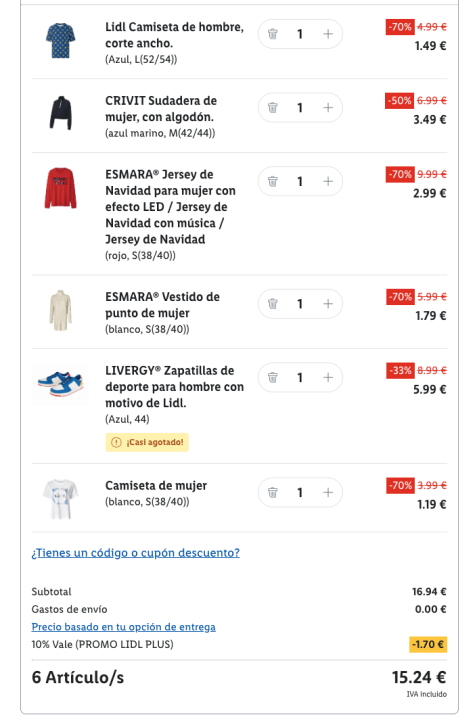Image resolution: width=475 pixels, height=719 pixels.
Task: Open the red Christmas jersey thumbnail
Action: (x=61, y=188)
